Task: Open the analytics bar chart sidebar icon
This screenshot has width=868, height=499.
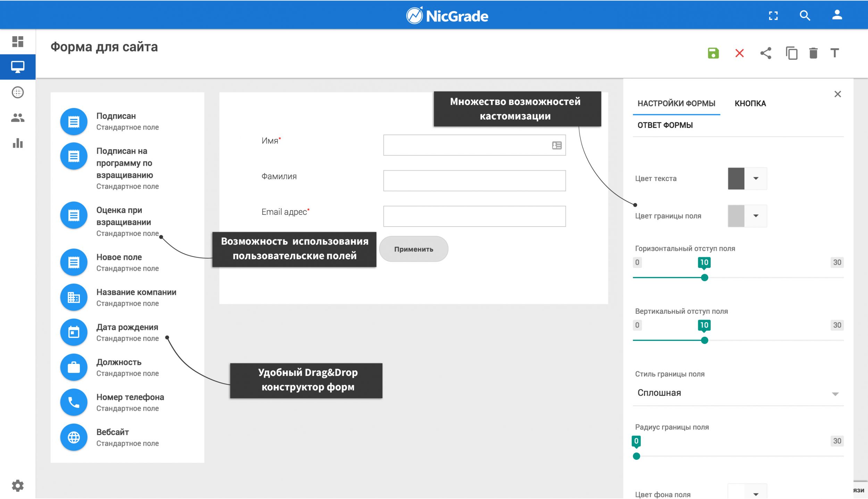Action: click(18, 143)
